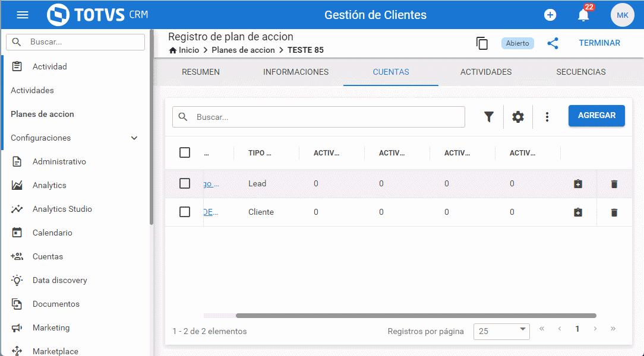This screenshot has width=644, height=356.
Task: Toggle the select-all checkbox in table header
Action: pos(185,152)
